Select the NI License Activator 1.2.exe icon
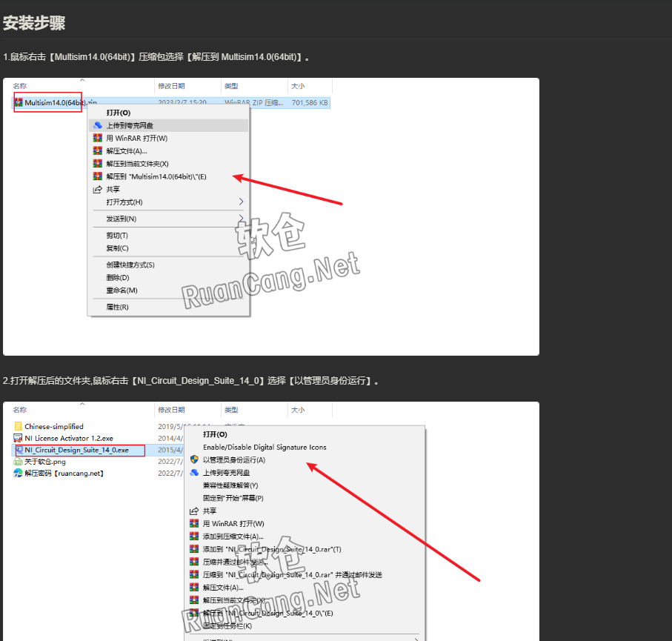The width and height of the screenshot is (672, 641). point(18,438)
